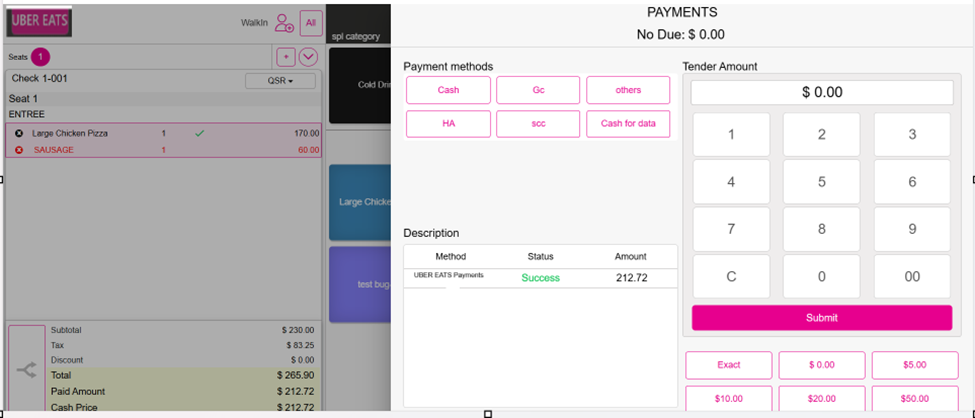The width and height of the screenshot is (975, 418).
Task: Click the All filter button
Action: coord(311,23)
